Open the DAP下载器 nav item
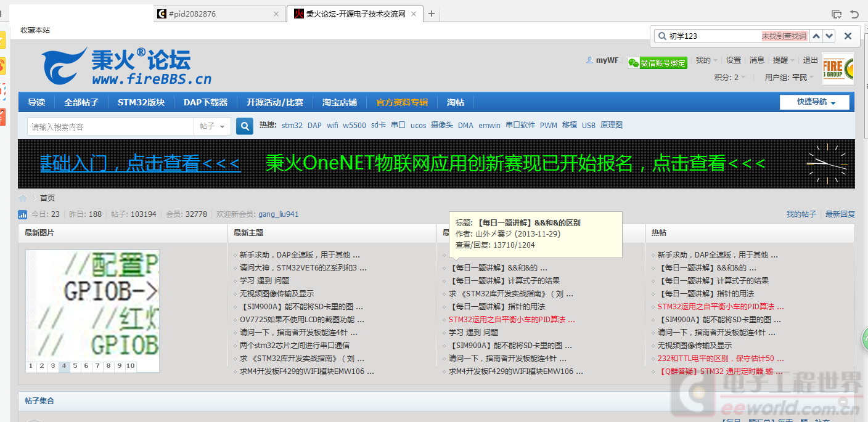The height and width of the screenshot is (422, 868). click(x=206, y=102)
